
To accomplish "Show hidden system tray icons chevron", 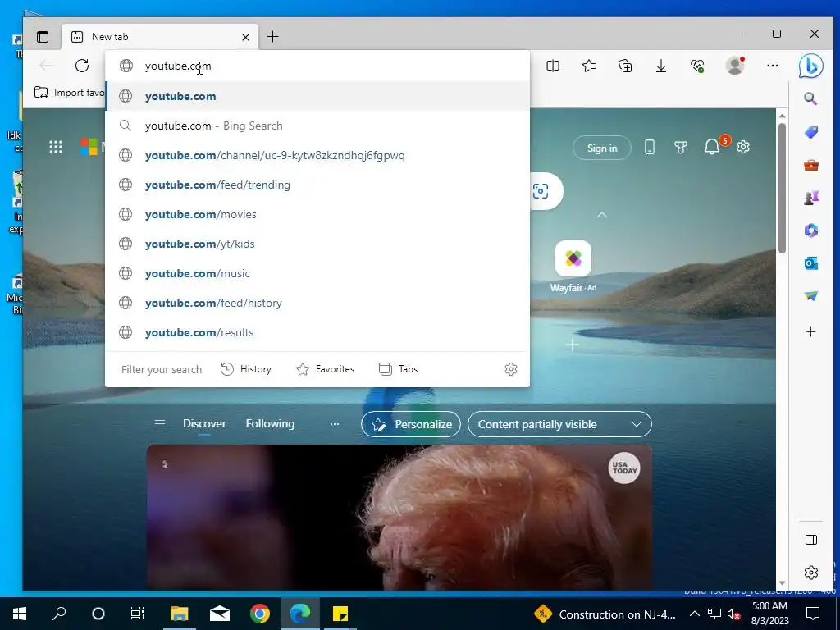I will point(694,614).
